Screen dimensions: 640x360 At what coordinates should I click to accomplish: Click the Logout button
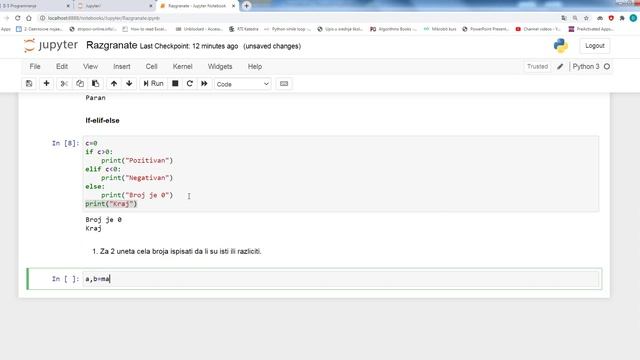tap(595, 46)
